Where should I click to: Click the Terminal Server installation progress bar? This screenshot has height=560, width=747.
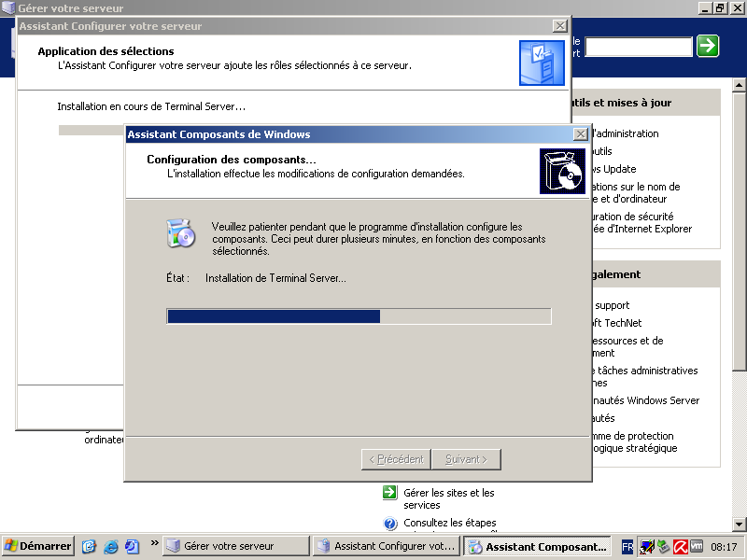(x=359, y=316)
